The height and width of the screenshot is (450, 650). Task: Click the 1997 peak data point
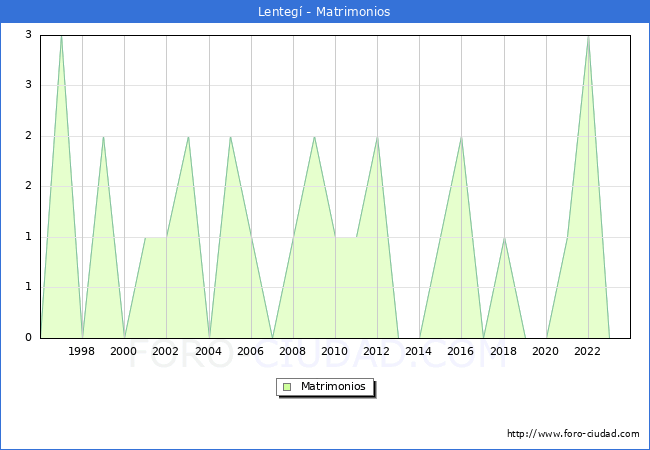coord(61,36)
